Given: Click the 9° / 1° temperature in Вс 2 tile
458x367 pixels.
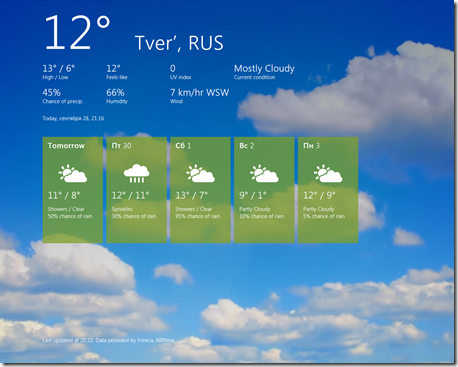Looking at the screenshot, I should [253, 195].
